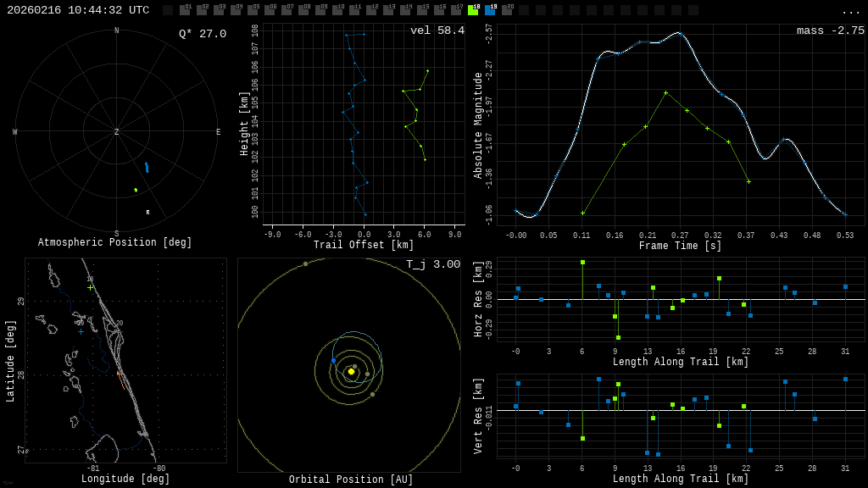
Task: Click the blue plus station marker on map
Action: tap(81, 331)
